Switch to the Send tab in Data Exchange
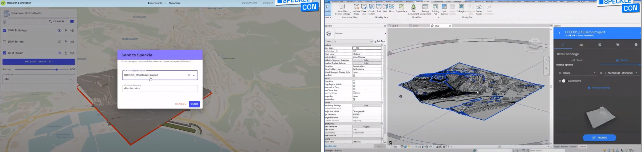 (577, 60)
